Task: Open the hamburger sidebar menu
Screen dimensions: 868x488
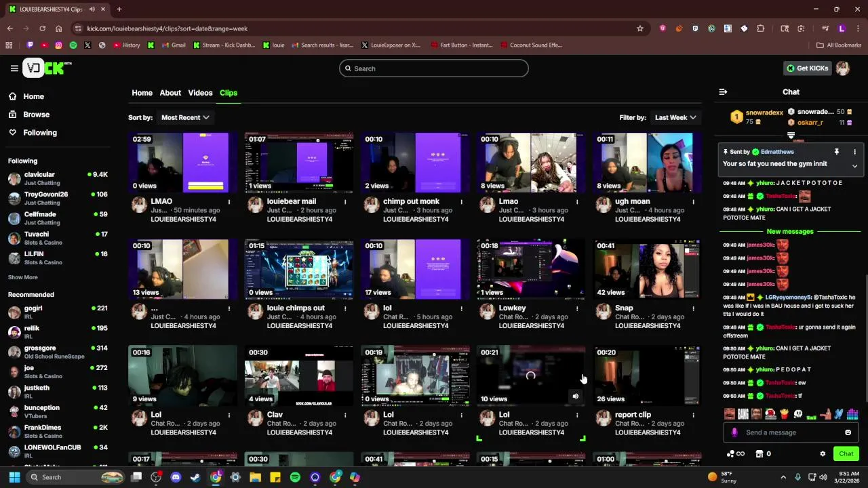Action: coord(14,68)
